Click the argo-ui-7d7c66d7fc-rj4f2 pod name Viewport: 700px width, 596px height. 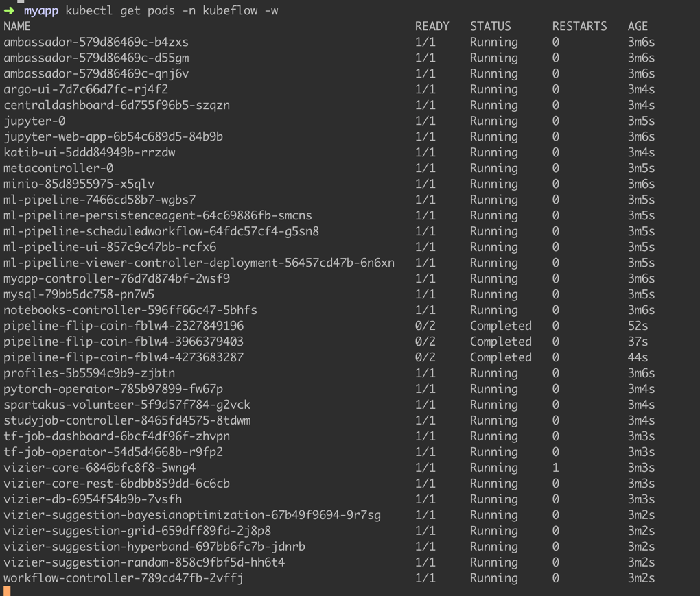(86, 90)
